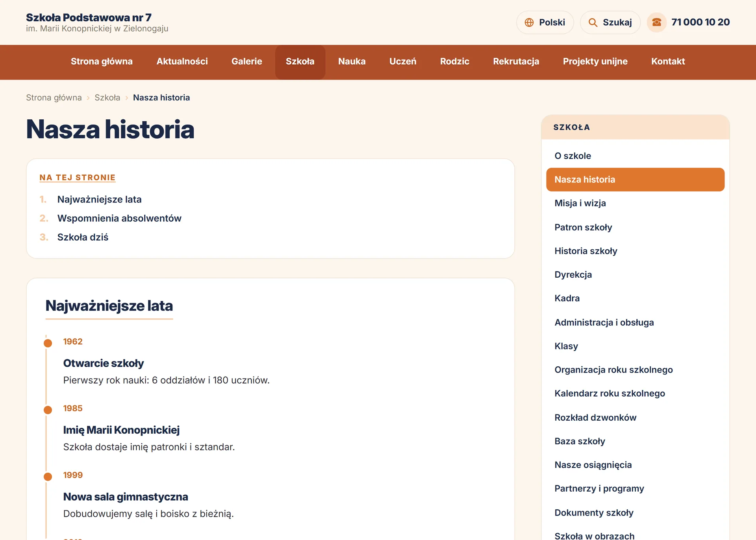The width and height of the screenshot is (756, 540).
Task: Open the Nasze osiągnięcia sidebar link
Action: coord(635,465)
